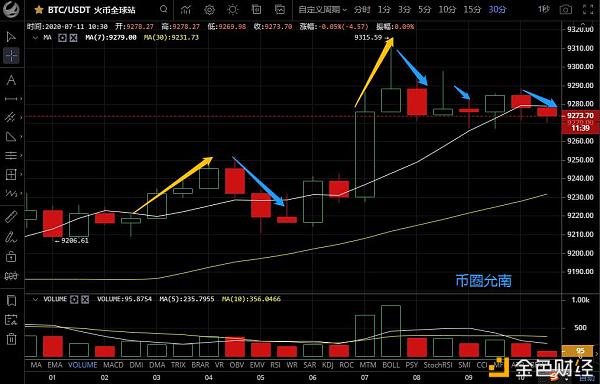Collapse the VOLUME panel legend chevron

[36, 299]
